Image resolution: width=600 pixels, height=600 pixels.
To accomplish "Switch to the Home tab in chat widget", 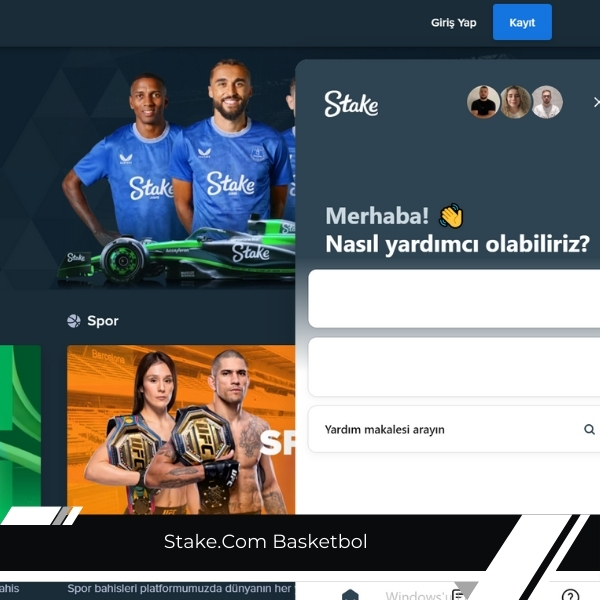I will pyautogui.click(x=350, y=595).
